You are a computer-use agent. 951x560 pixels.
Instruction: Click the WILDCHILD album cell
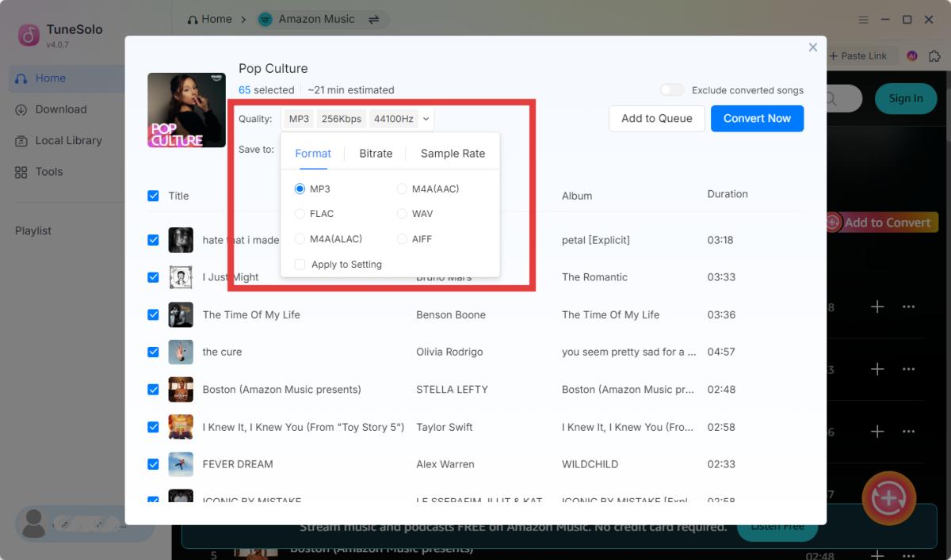click(x=590, y=464)
